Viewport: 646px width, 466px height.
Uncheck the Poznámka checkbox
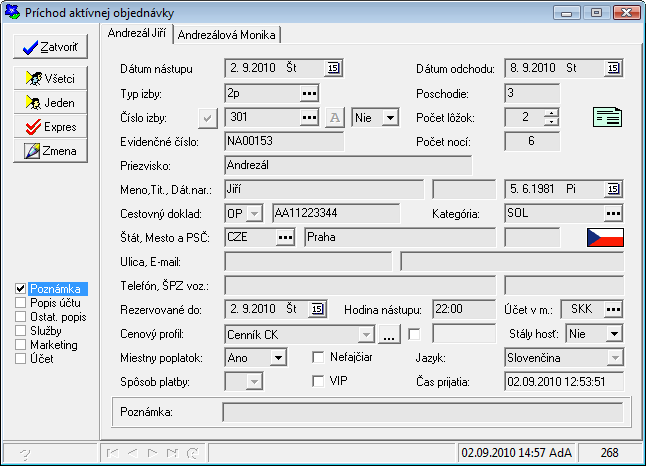pyautogui.click(x=20, y=289)
